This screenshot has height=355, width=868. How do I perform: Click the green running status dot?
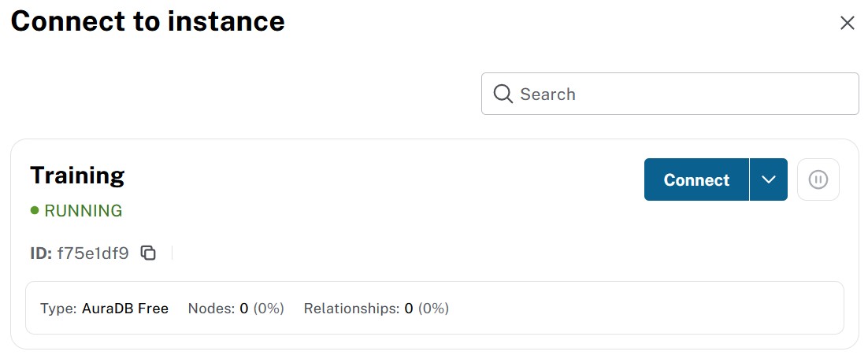[35, 211]
